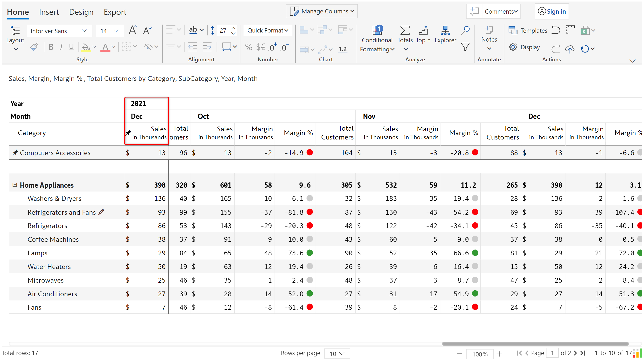644x361 pixels.
Task: Collapse the Home Appliances row group
Action: pyautogui.click(x=15, y=185)
